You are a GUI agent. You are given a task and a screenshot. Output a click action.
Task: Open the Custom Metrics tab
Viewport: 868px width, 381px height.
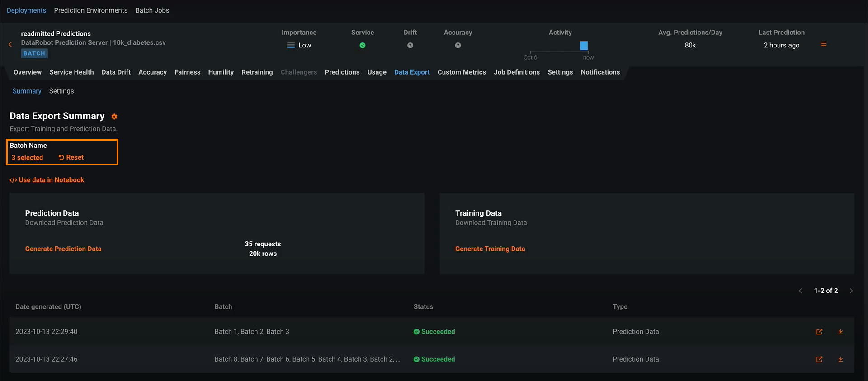[461, 72]
